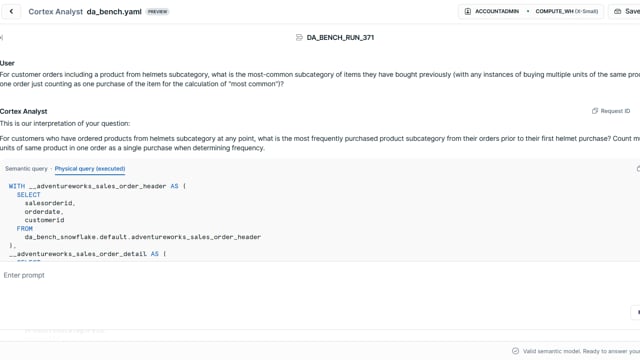Image resolution: width=640 pixels, height=360 pixels.
Task: Click the DA_BENCH_RUN_371 chat icon
Action: tap(299, 38)
